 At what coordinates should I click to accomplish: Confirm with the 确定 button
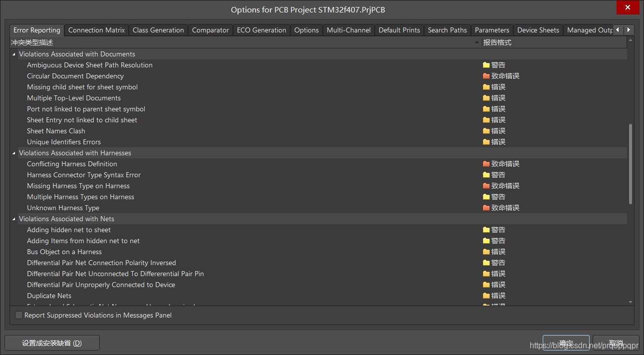click(x=566, y=343)
